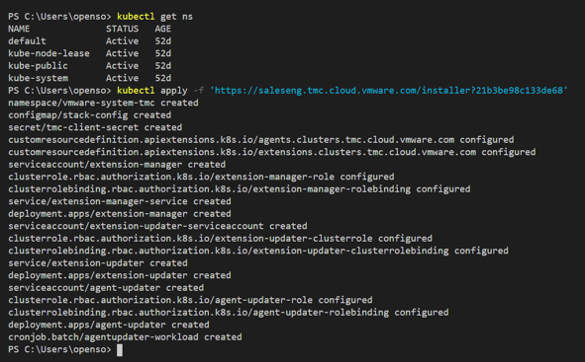Click 'secret/tmc-client-secret created' line
585x362 pixels.
pos(95,127)
